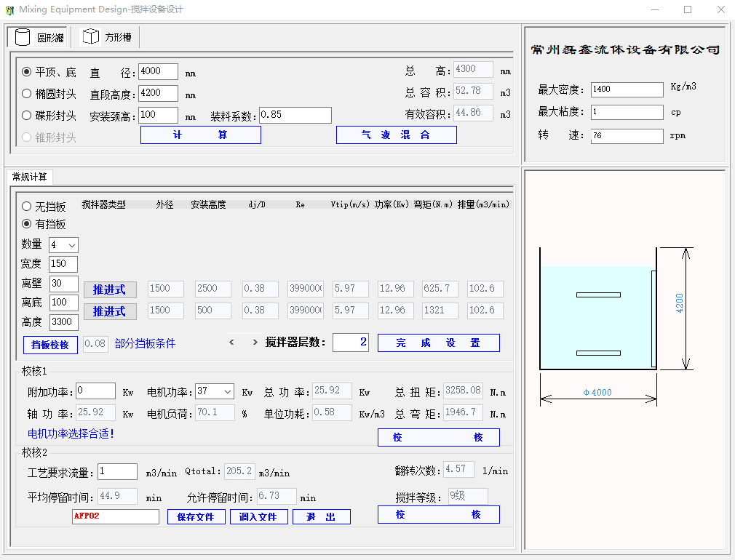The width and height of the screenshot is (735, 560).
Task: Choose the 无挡板 no baffle option
Action: 27,207
